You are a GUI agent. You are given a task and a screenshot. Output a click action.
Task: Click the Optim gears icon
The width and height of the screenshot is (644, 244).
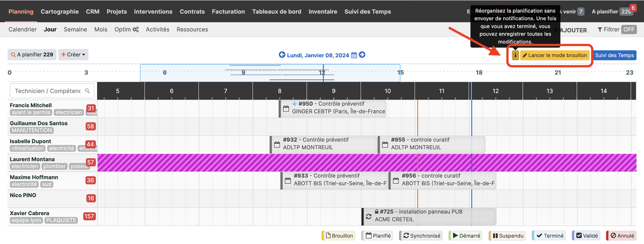click(x=136, y=29)
